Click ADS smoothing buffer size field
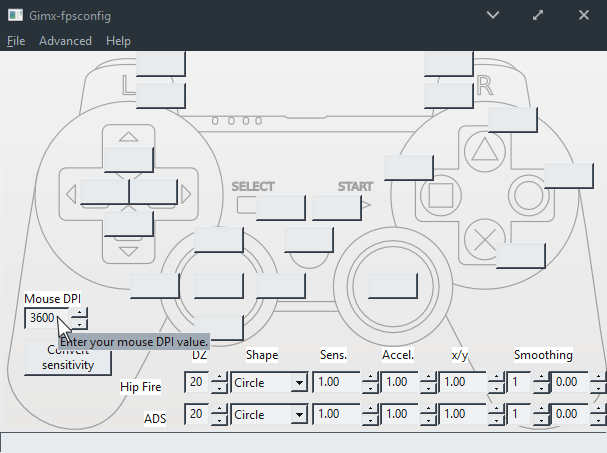The height and width of the screenshot is (453, 607). coord(519,414)
